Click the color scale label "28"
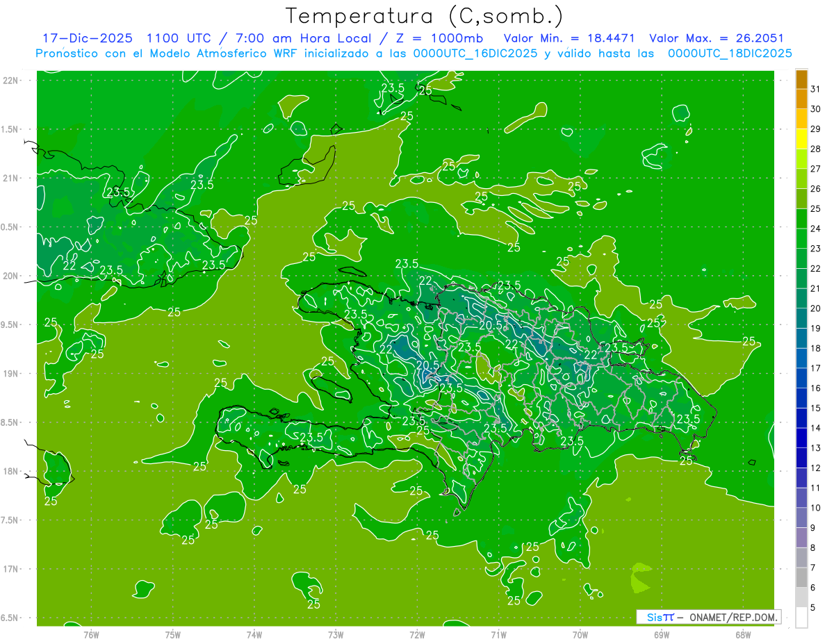The image size is (834, 644). [x=816, y=149]
